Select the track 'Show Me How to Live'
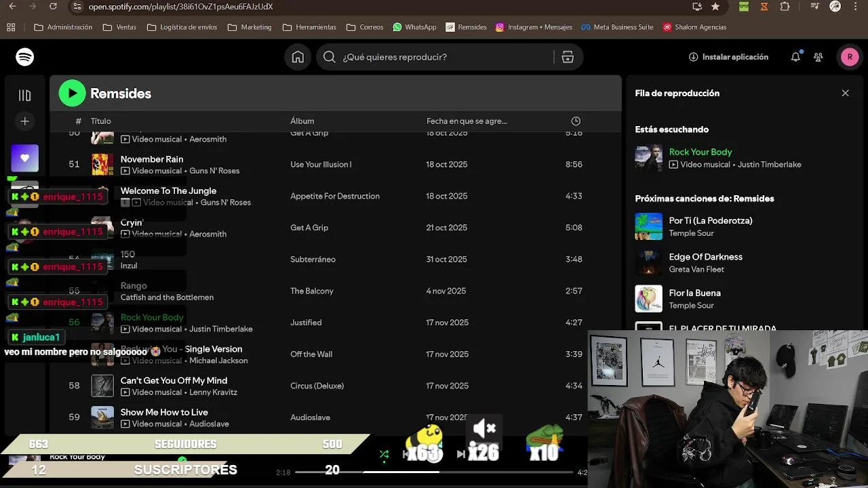The height and width of the screenshot is (488, 868). [x=164, y=412]
